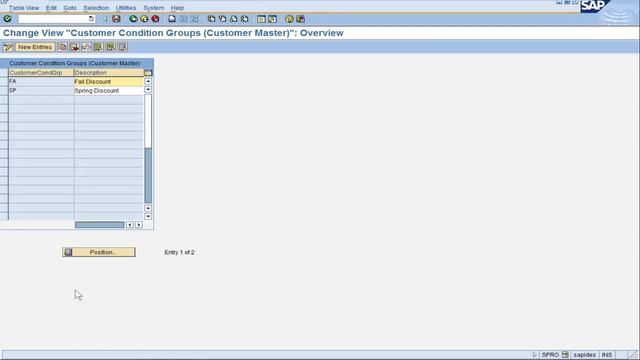The image size is (640, 360).
Task: Click the Entry 1 of 2 text
Action: pyautogui.click(x=179, y=252)
